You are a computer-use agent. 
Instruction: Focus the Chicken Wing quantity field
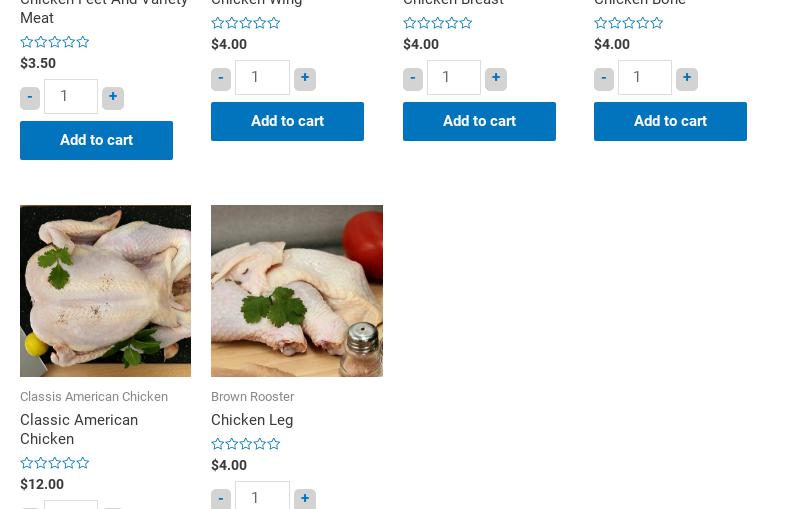[262, 77]
